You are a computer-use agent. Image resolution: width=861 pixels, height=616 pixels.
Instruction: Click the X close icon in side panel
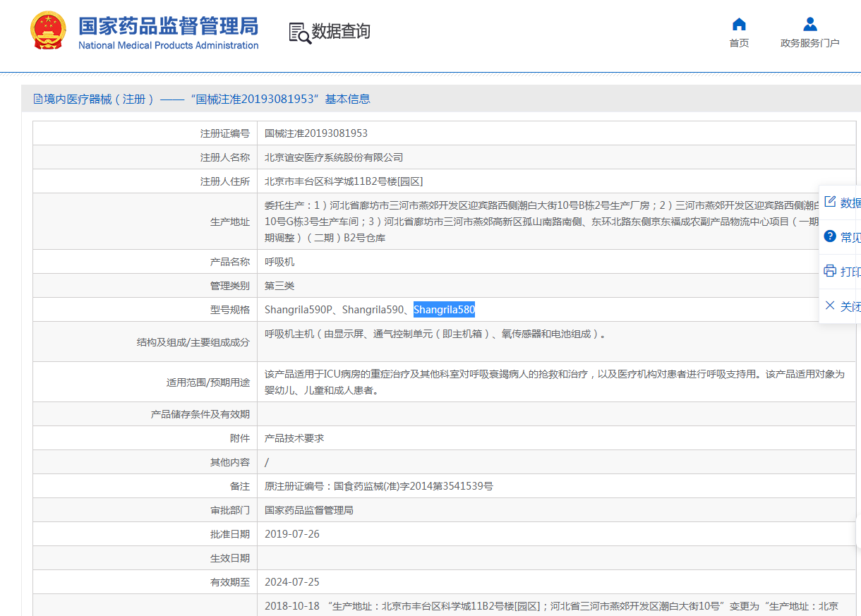[x=830, y=306]
